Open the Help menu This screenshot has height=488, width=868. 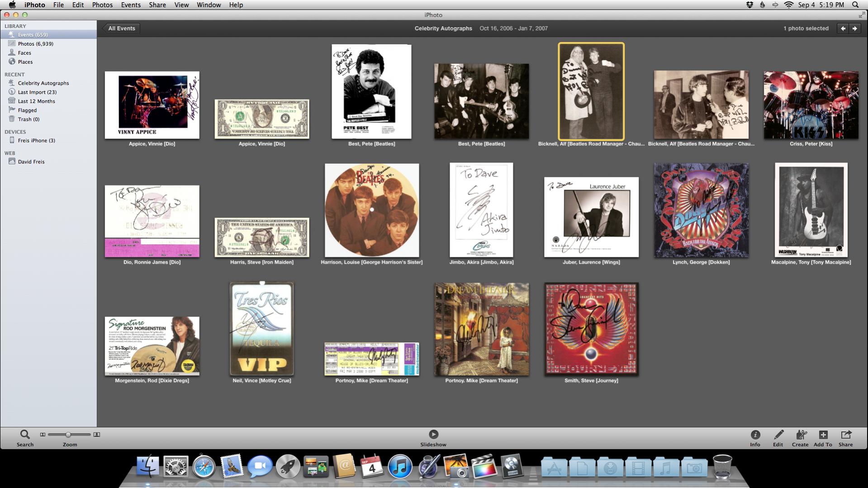click(236, 5)
